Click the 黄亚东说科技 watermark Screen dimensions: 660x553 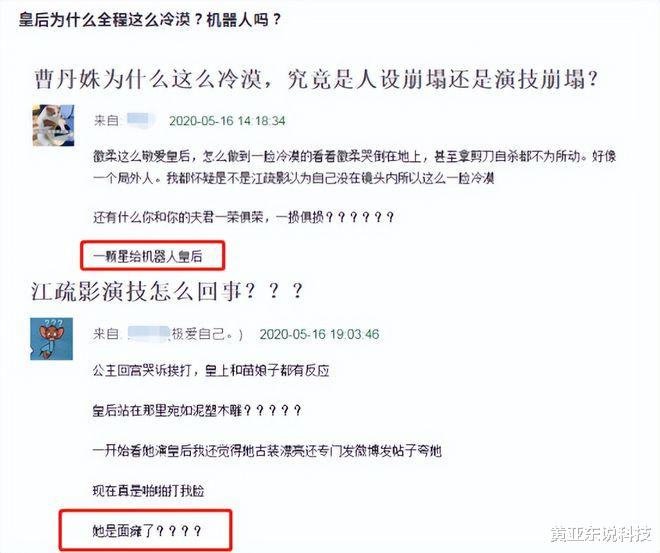pyautogui.click(x=601, y=534)
